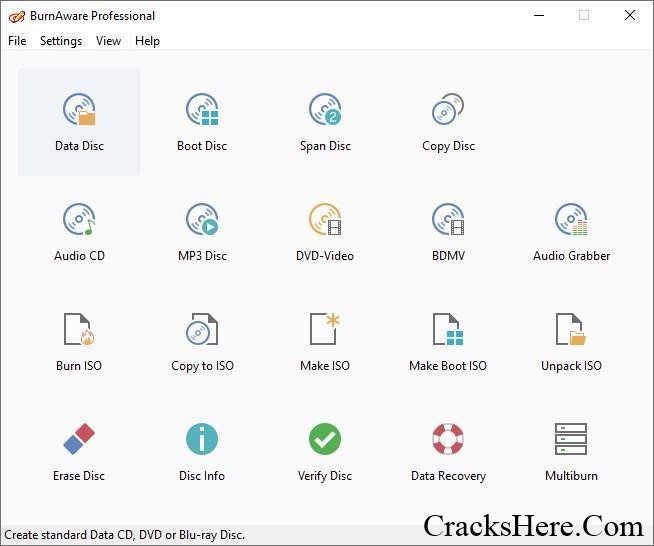654x546 pixels.
Task: Open the BDMV tool
Action: 448,232
